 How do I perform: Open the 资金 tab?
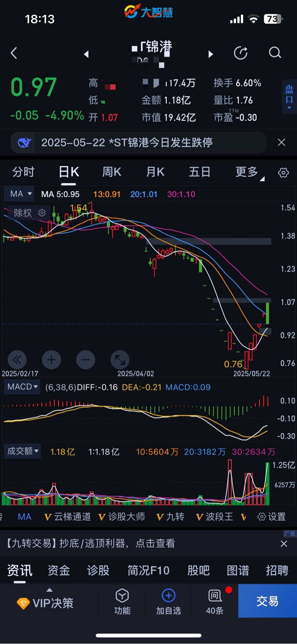point(59,570)
